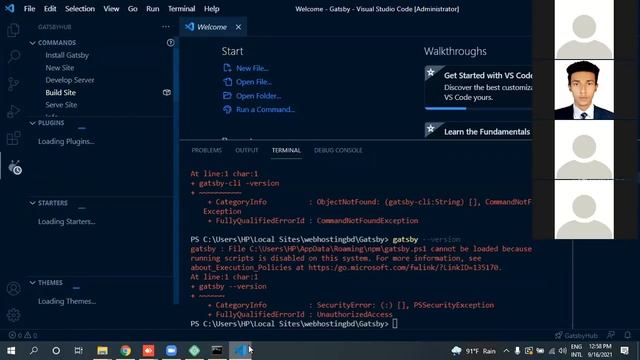The height and width of the screenshot is (360, 640).
Task: Open Windows taskbar search
Action: point(34,350)
